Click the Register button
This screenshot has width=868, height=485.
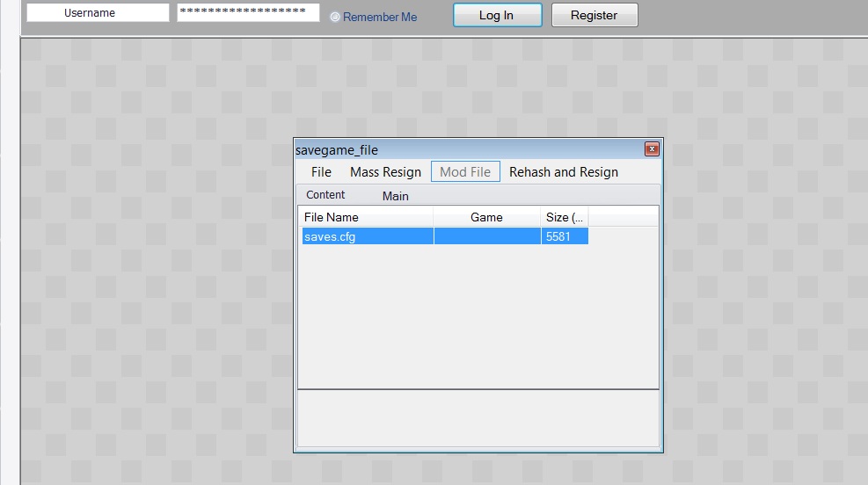coord(594,15)
